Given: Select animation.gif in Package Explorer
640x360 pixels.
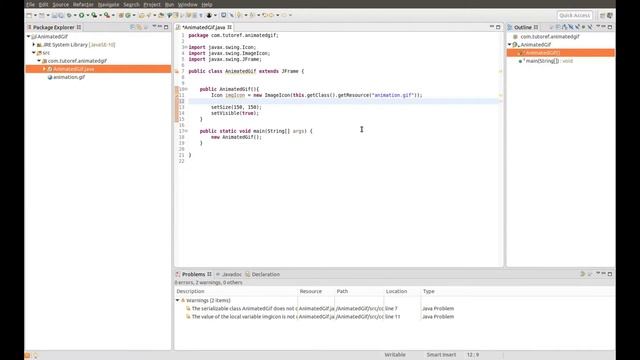Looking at the screenshot, I should coord(69,77).
